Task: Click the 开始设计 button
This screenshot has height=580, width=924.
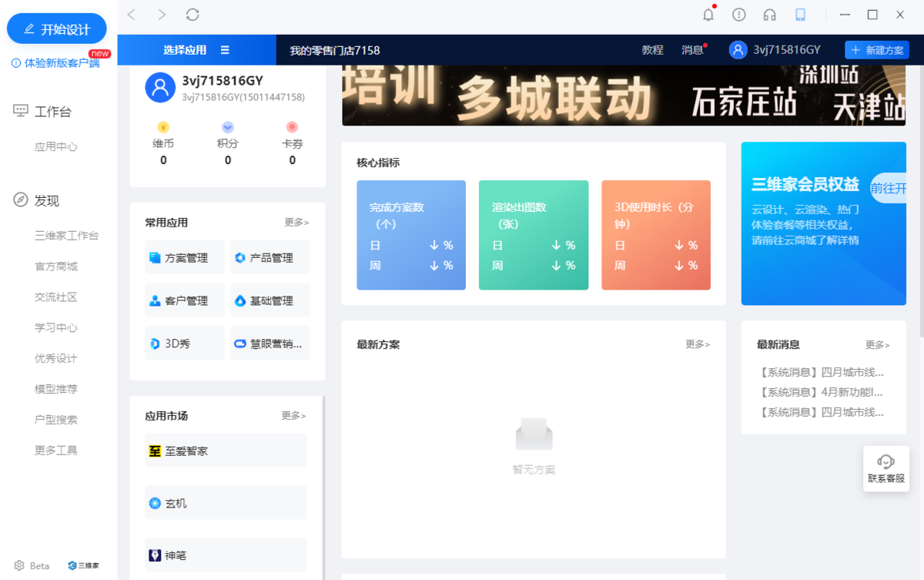Action: click(x=56, y=28)
